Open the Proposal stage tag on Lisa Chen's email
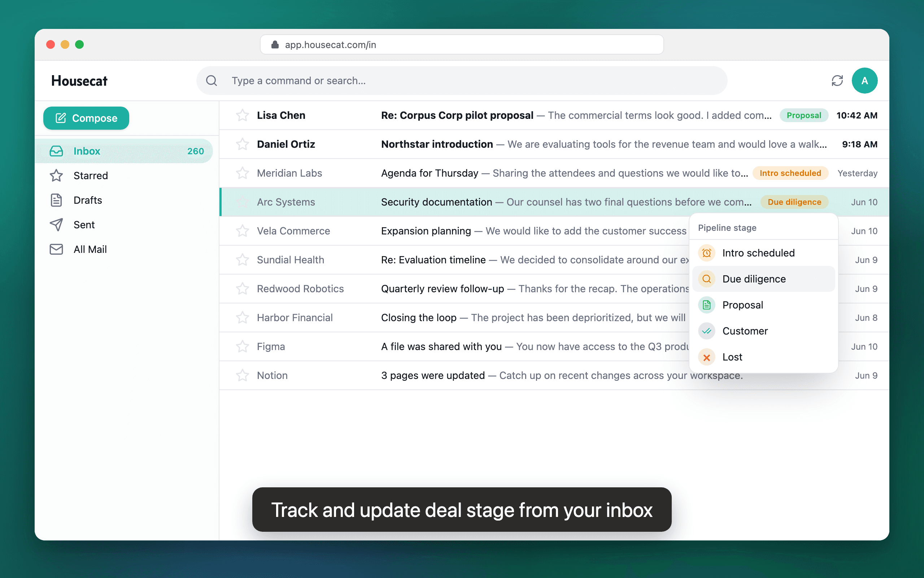Image resolution: width=924 pixels, height=578 pixels. 804,116
